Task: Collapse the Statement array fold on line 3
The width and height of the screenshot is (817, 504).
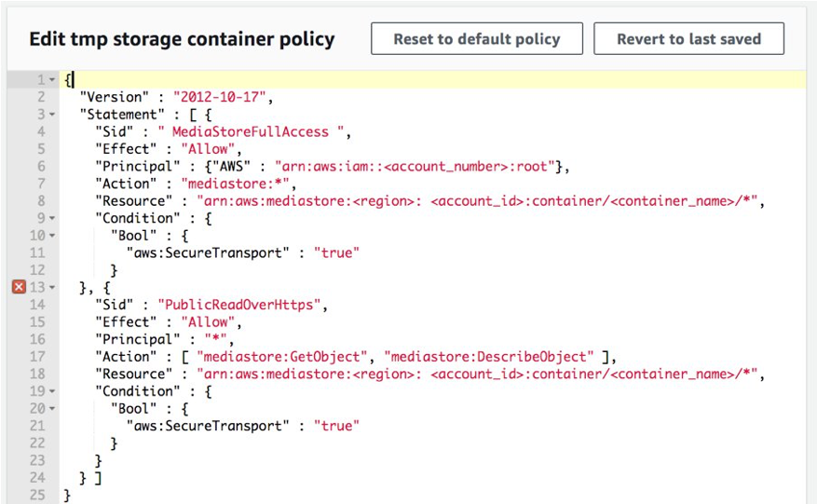Action: (x=52, y=115)
